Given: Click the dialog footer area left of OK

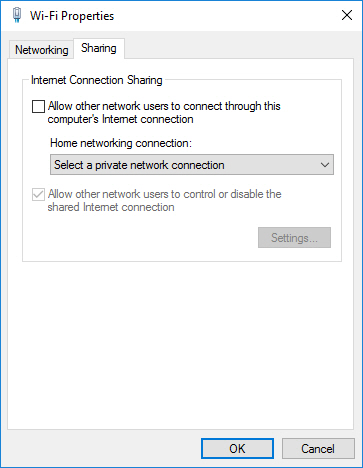Looking at the screenshot, I should (100, 449).
